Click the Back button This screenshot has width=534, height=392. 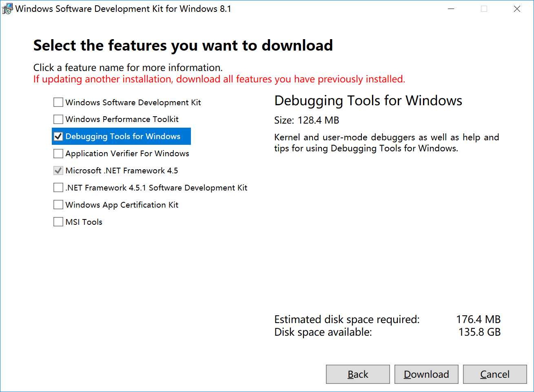pyautogui.click(x=358, y=374)
